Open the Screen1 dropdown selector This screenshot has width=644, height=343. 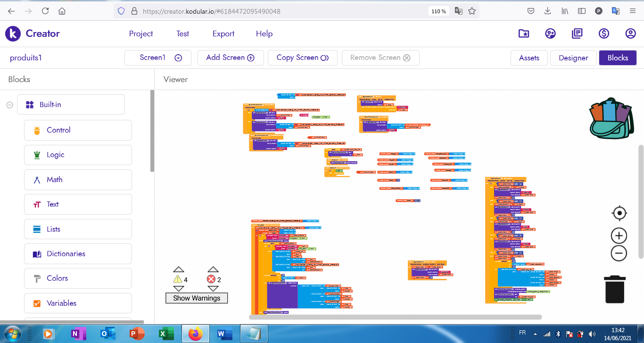pyautogui.click(x=157, y=58)
